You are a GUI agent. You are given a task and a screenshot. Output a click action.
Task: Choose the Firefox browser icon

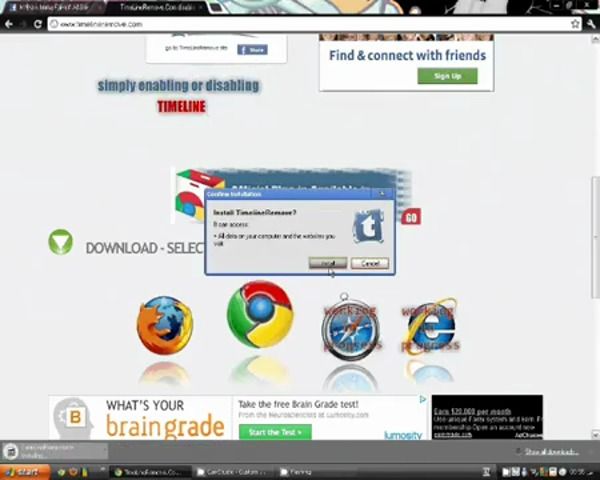165,325
